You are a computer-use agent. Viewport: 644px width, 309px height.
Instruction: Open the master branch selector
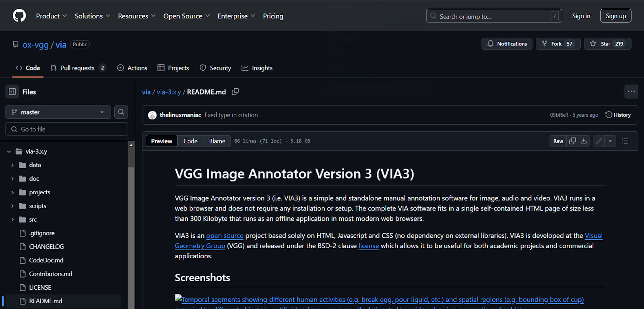58,112
